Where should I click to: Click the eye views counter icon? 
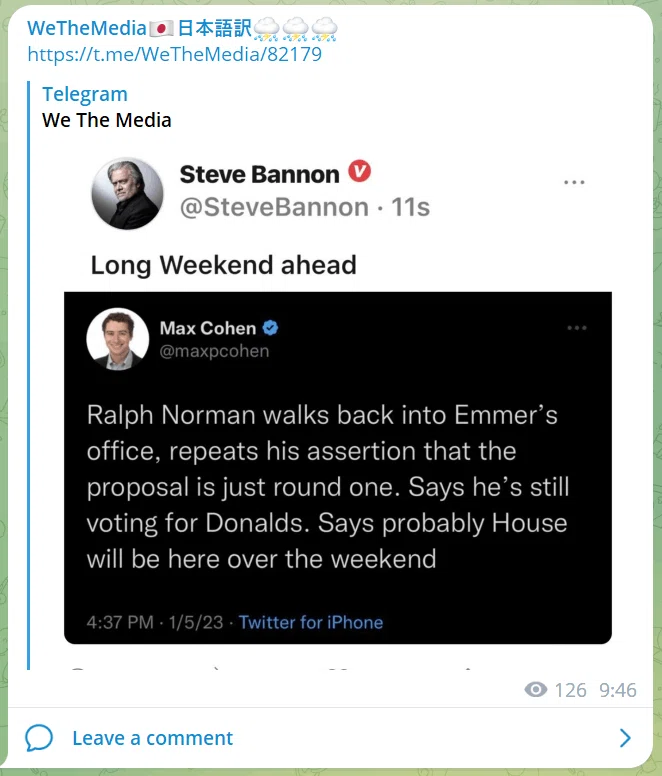pyautogui.click(x=536, y=689)
